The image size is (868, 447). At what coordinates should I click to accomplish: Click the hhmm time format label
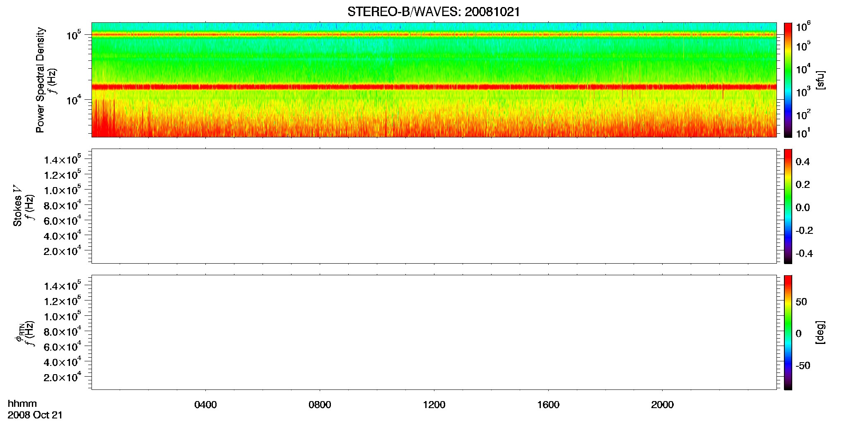coord(22,404)
